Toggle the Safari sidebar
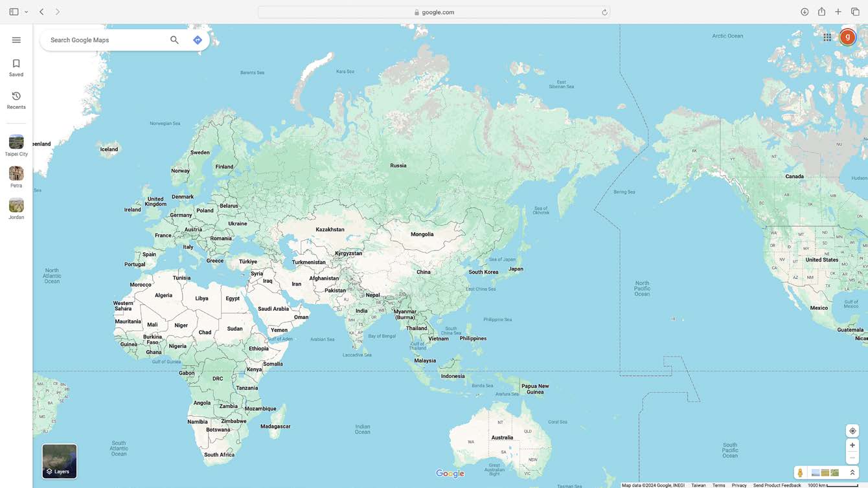868x488 pixels. point(14,12)
